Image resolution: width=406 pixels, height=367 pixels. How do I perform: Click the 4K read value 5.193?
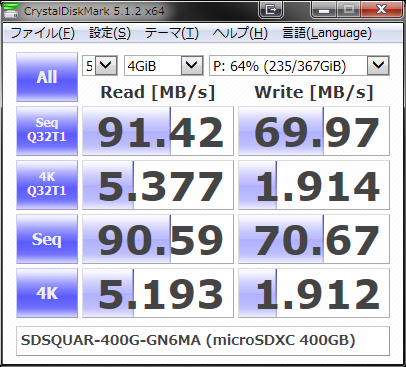coord(158,293)
